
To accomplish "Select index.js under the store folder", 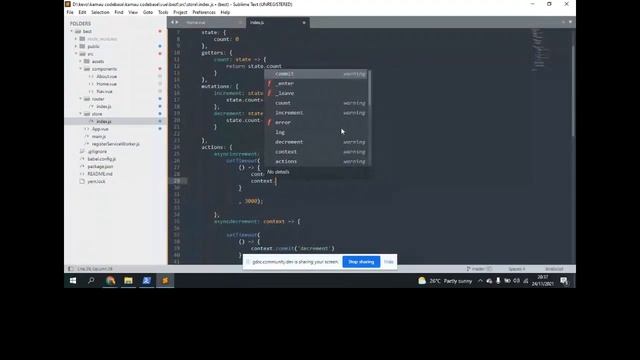I will coord(104,121).
